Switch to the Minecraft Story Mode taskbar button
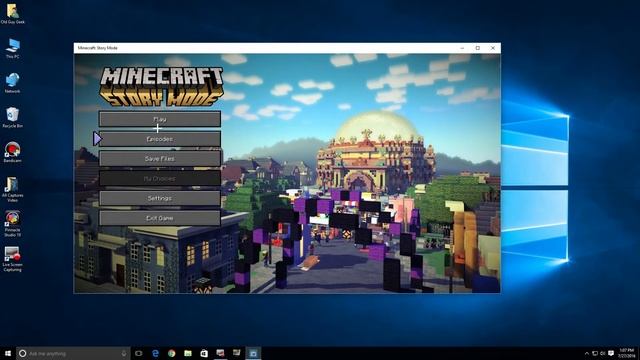 pos(253,353)
